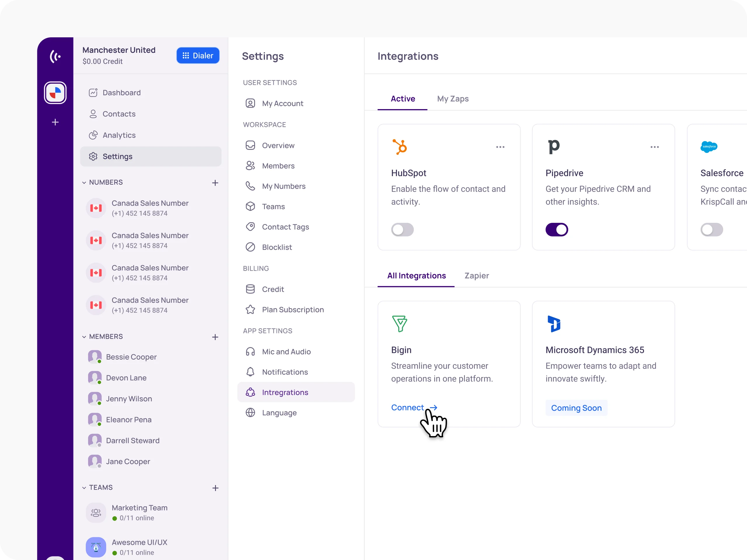The image size is (747, 560).
Task: Click the KrispCall logo icon
Action: (x=55, y=56)
